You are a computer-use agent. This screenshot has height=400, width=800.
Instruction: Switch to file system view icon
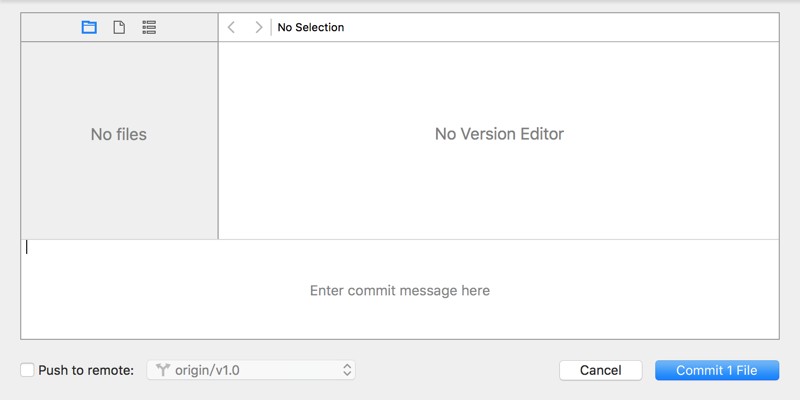(x=119, y=28)
